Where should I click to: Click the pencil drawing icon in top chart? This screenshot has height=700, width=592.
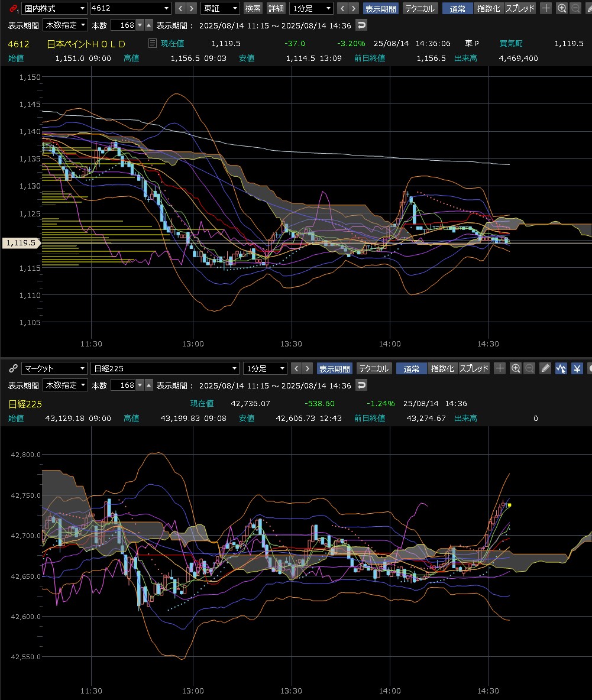[x=589, y=8]
